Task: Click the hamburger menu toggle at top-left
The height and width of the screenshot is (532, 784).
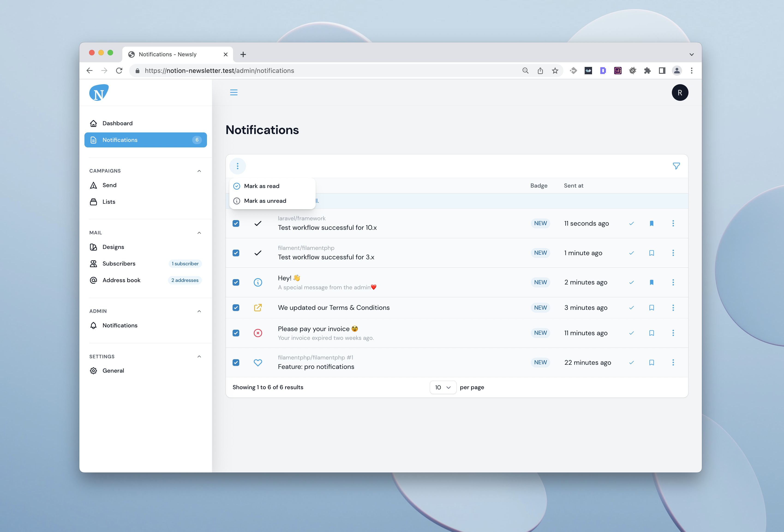Action: pos(234,92)
